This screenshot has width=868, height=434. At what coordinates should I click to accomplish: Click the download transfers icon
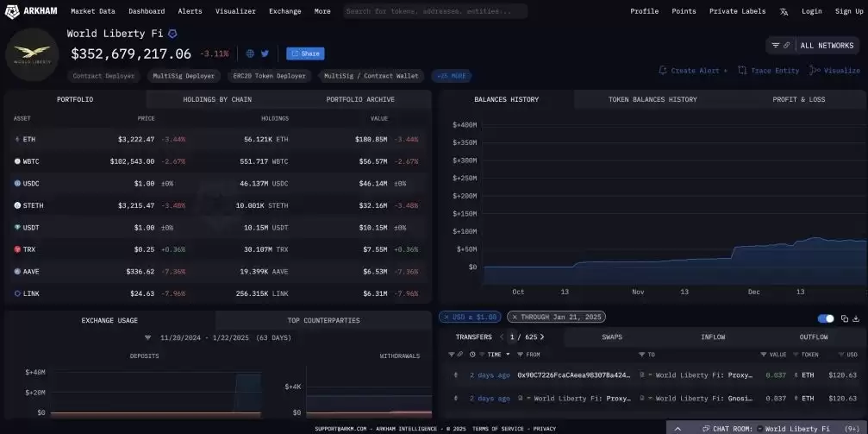pyautogui.click(x=857, y=318)
